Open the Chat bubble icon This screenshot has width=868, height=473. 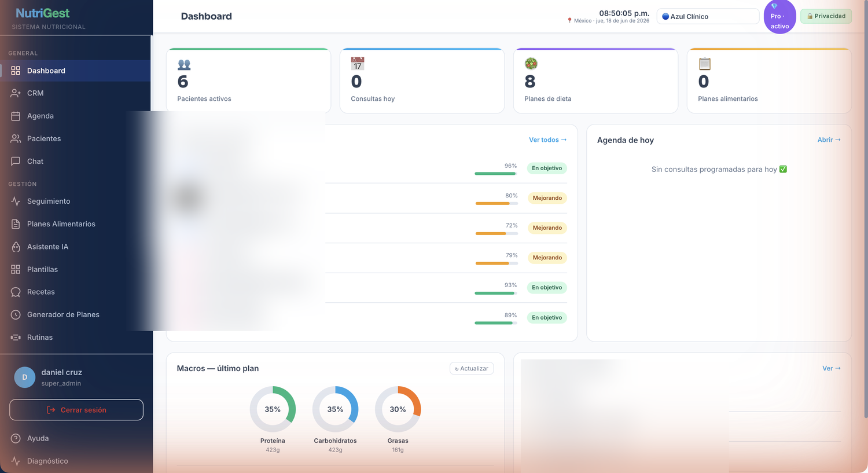[16, 162]
